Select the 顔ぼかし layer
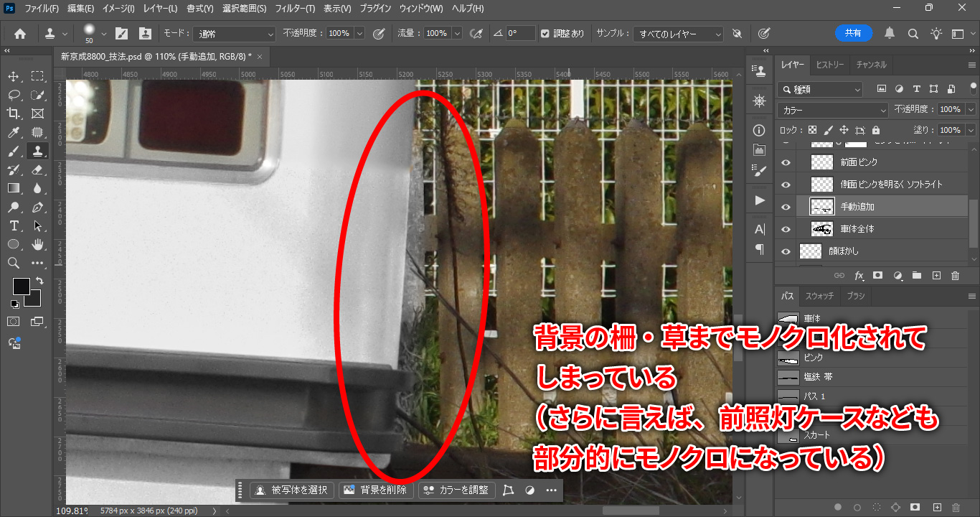The height and width of the screenshot is (517, 980). (843, 251)
